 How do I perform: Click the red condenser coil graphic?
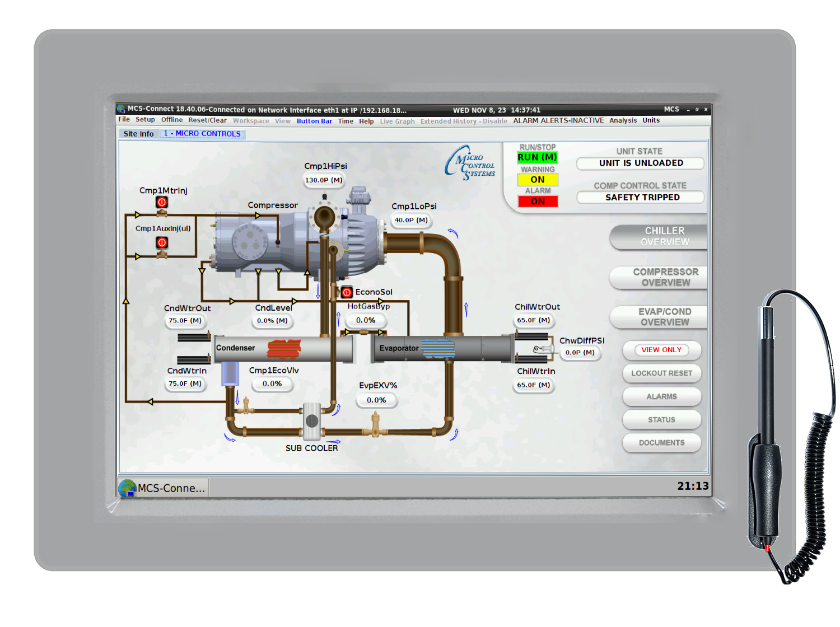284,348
